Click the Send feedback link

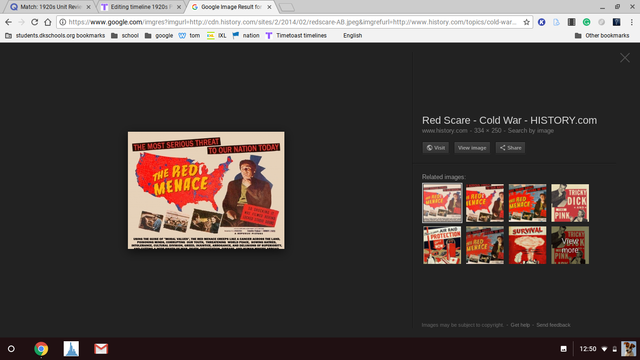point(553,325)
